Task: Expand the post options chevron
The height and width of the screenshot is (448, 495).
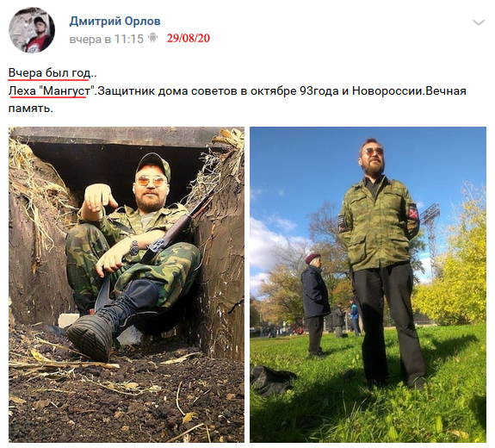Action: click(479, 22)
